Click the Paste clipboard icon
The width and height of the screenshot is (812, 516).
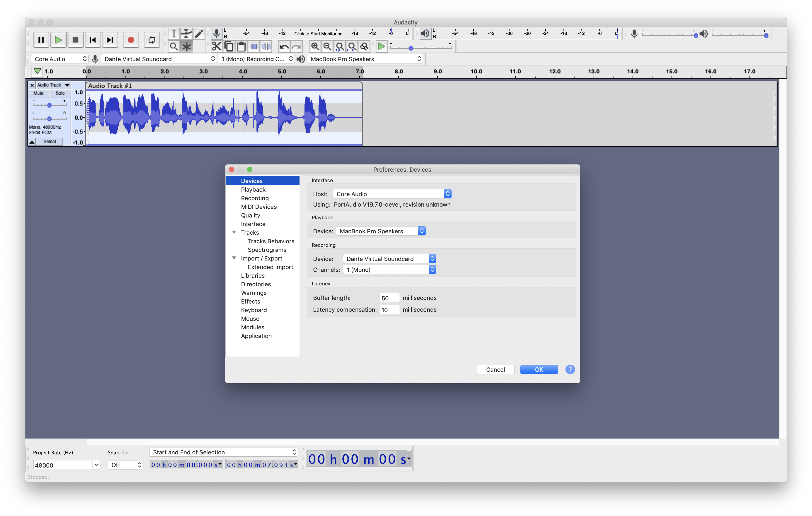pos(242,46)
